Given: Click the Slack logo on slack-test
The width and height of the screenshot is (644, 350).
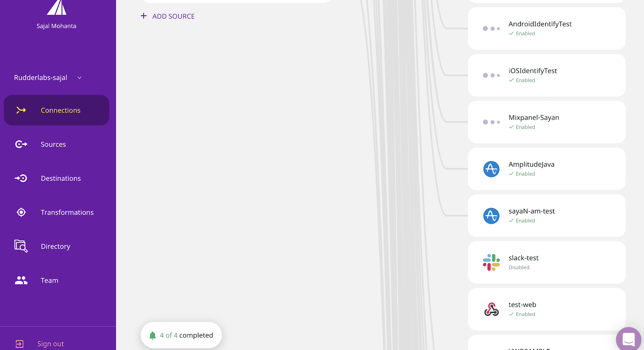Looking at the screenshot, I should pyautogui.click(x=491, y=262).
